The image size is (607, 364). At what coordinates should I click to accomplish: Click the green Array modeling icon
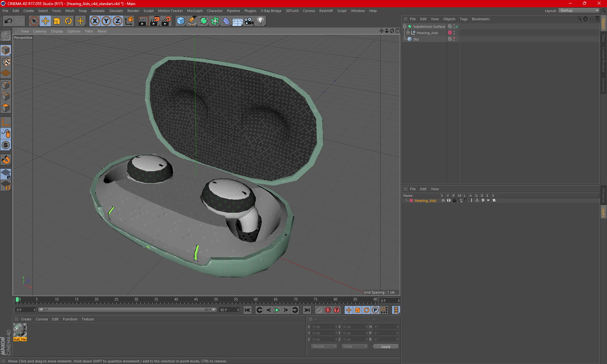click(215, 21)
